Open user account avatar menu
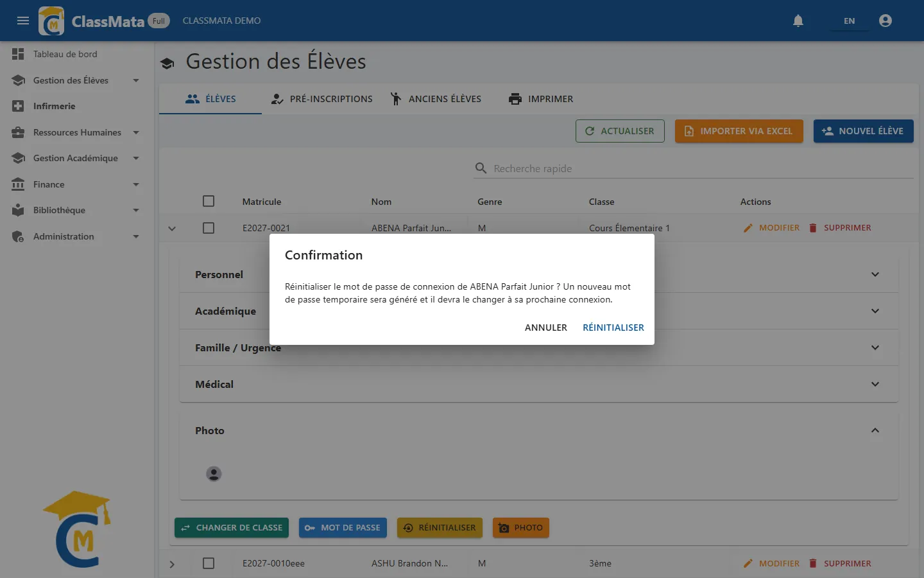The width and height of the screenshot is (924, 578). [886, 21]
